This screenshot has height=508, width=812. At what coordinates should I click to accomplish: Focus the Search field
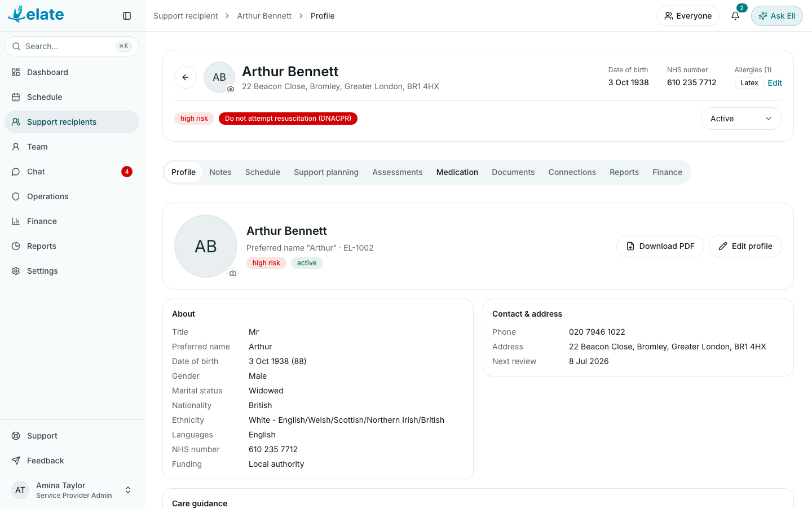[72, 46]
